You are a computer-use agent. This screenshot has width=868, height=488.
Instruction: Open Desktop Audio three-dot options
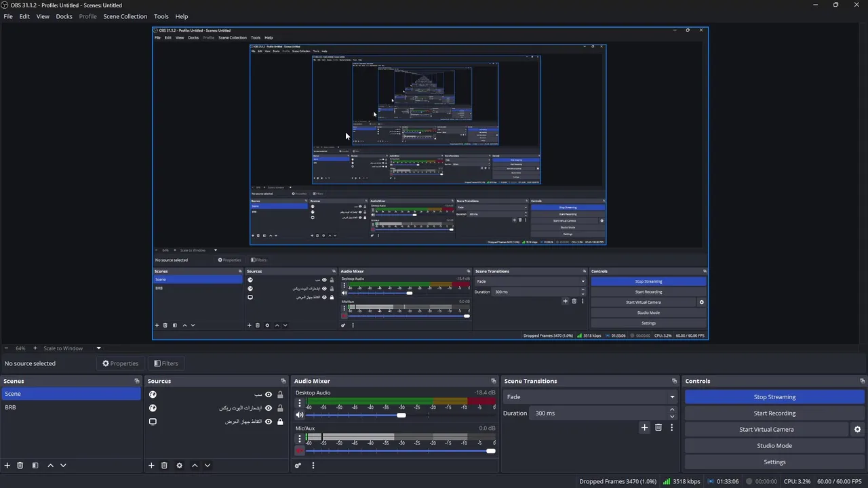(300, 403)
